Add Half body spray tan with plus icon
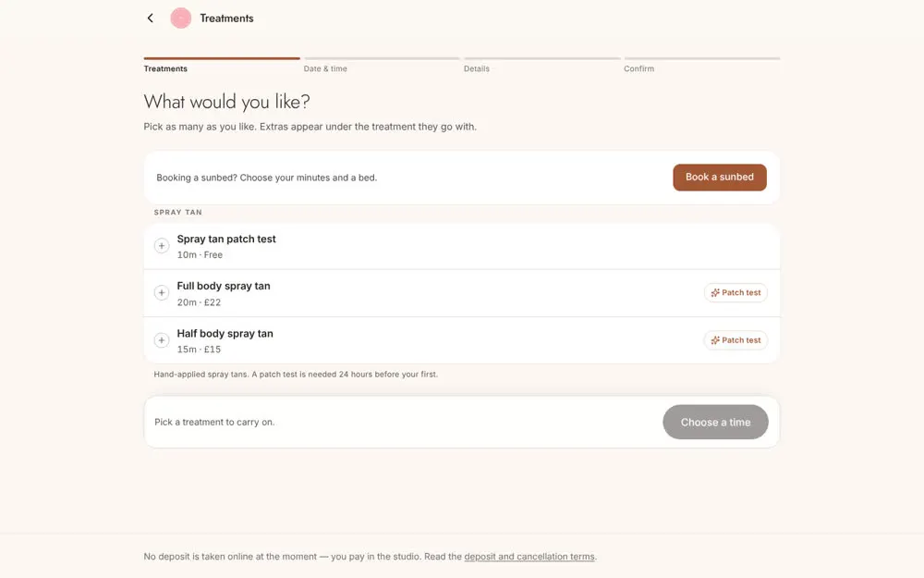This screenshot has height=578, width=924. 162,340
